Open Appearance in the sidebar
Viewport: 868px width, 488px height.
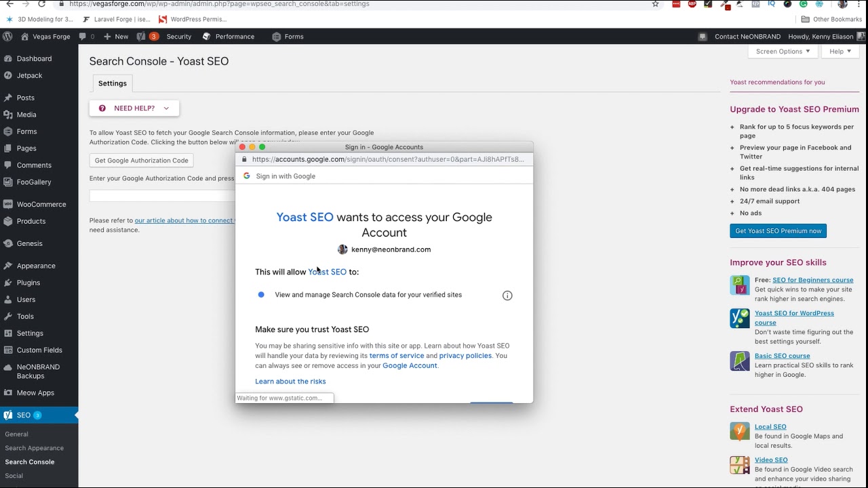click(x=36, y=266)
